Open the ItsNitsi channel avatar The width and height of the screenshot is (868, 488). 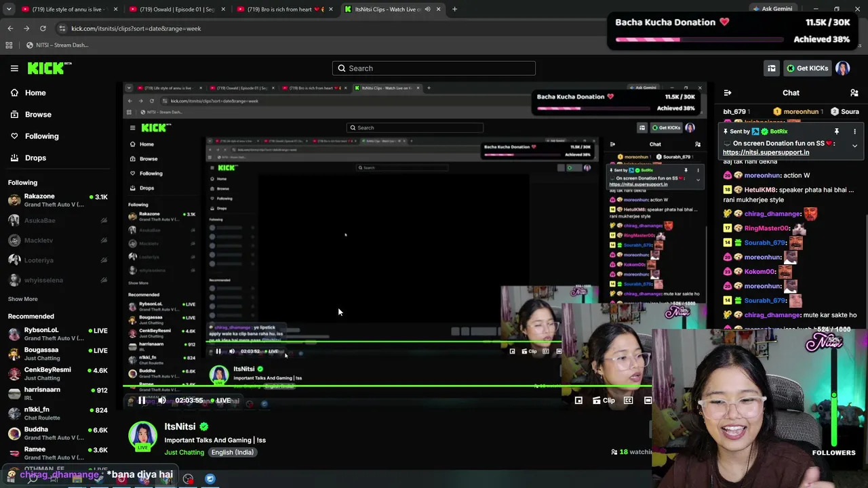[x=142, y=436]
